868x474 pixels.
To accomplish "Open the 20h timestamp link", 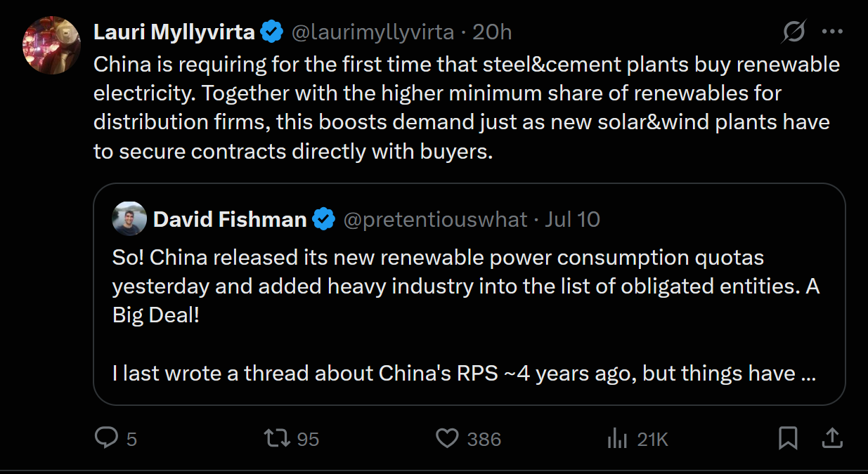I will 492,32.
